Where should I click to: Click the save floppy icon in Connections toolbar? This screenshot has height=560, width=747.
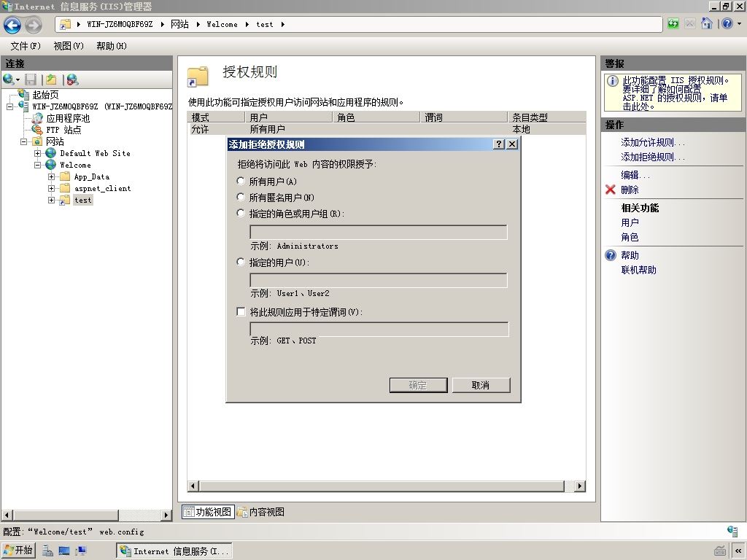31,79
